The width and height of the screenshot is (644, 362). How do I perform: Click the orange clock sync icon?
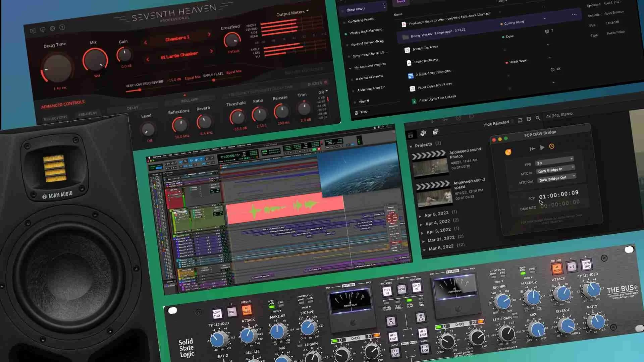pyautogui.click(x=552, y=146)
